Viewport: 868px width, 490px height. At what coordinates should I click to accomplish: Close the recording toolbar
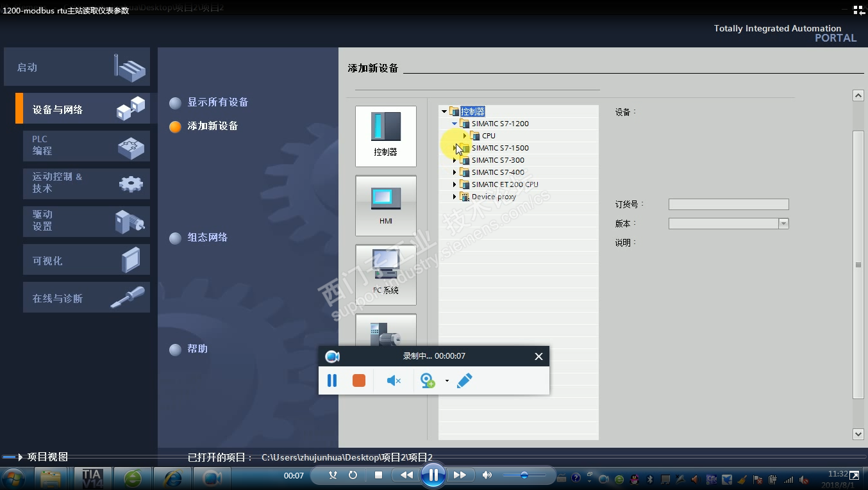click(x=538, y=356)
